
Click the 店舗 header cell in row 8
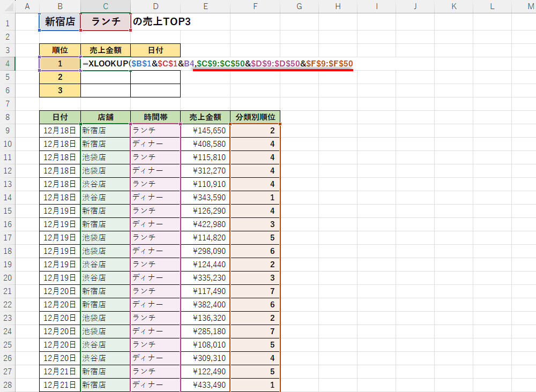click(106, 117)
